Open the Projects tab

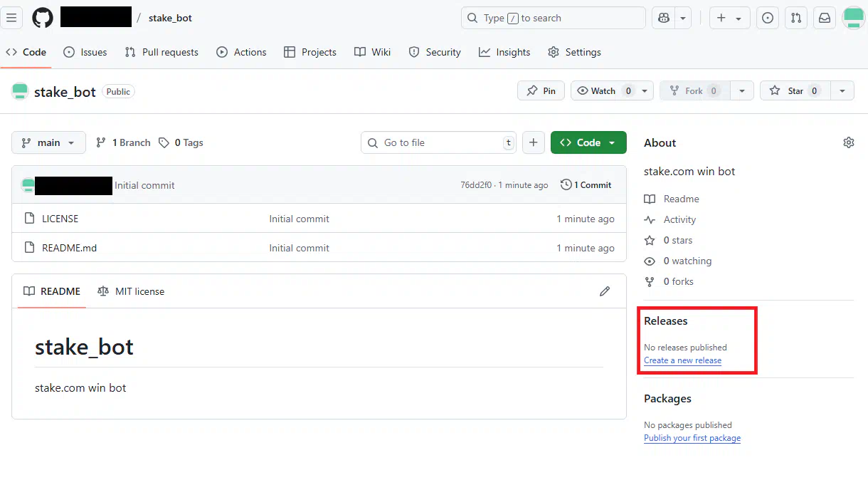[309, 52]
